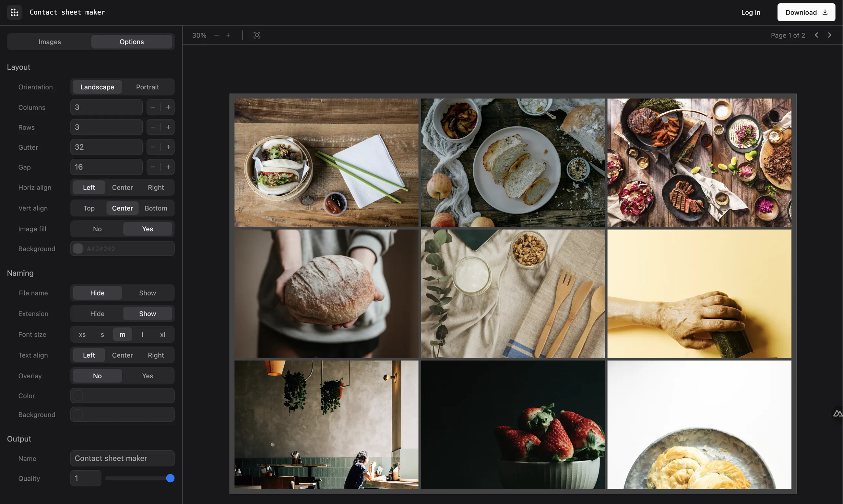This screenshot has height=504, width=843.
Task: Zoom in the canvas with plus icon
Action: pyautogui.click(x=228, y=35)
